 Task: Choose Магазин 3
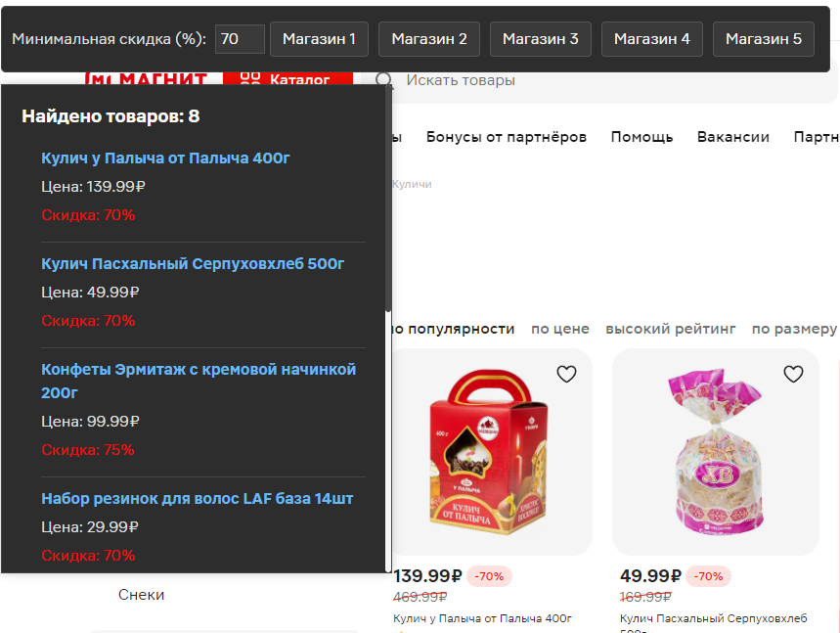[x=541, y=39]
